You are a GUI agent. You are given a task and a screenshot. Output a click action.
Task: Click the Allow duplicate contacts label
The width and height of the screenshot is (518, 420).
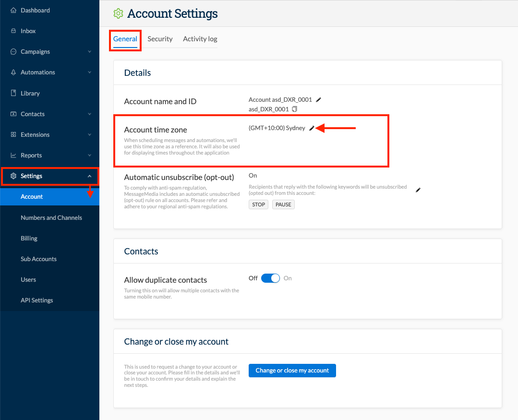pyautogui.click(x=166, y=280)
